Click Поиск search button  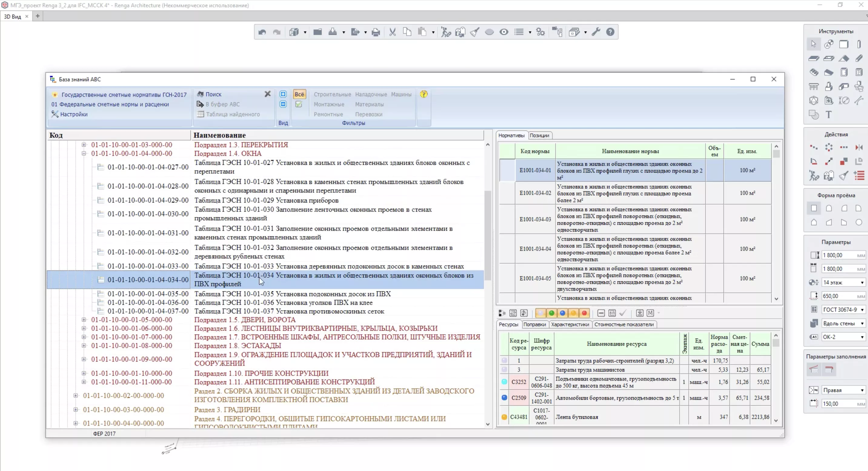[x=213, y=94]
